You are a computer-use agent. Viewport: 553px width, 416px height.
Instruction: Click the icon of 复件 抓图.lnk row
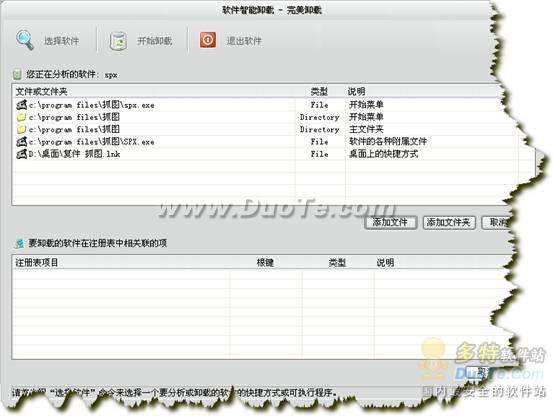22,154
